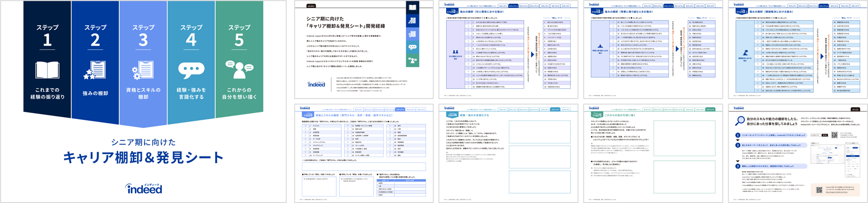Click the indeed logo on the Step 3 page
This screenshot has height=203, width=868.
coord(305,108)
